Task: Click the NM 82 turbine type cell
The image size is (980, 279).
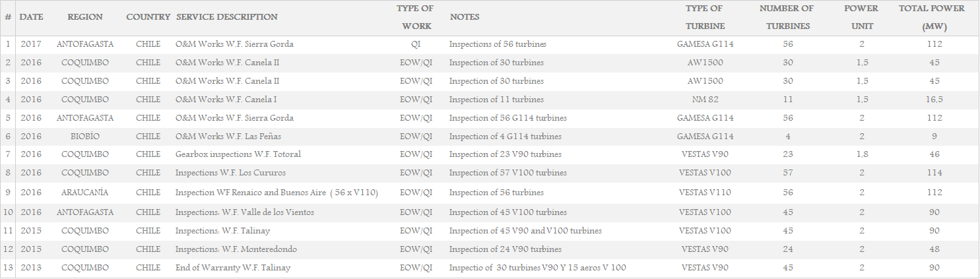Action: pyautogui.click(x=705, y=100)
